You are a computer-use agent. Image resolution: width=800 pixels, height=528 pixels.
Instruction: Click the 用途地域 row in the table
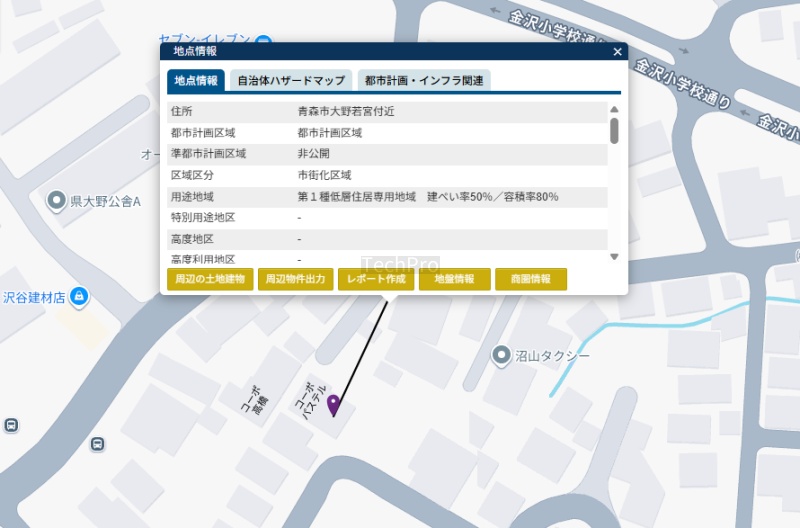pos(388,197)
